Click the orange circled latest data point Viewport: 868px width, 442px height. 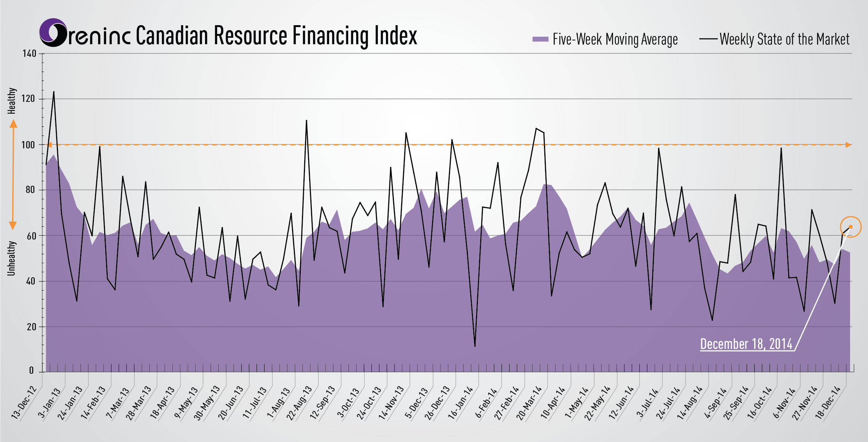(x=850, y=227)
